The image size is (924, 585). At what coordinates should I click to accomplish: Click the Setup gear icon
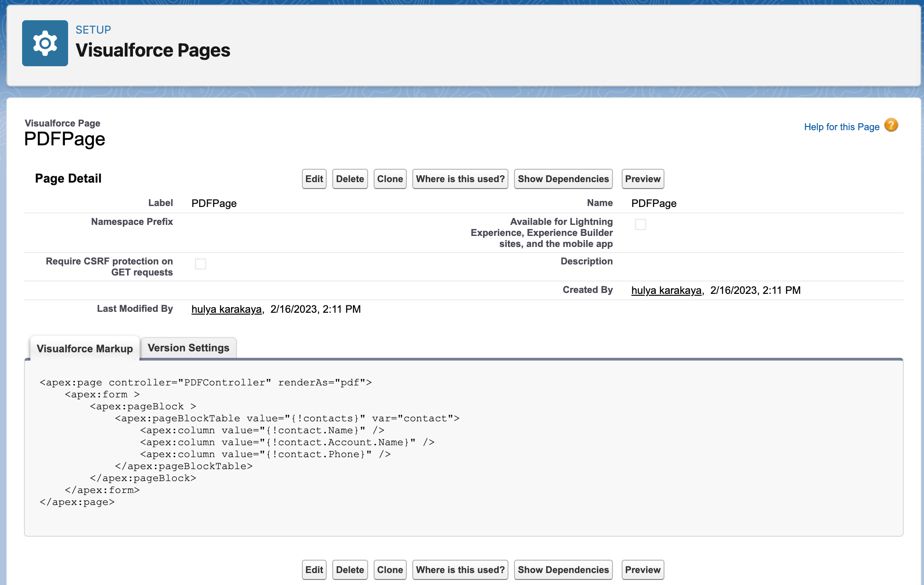[x=45, y=44]
